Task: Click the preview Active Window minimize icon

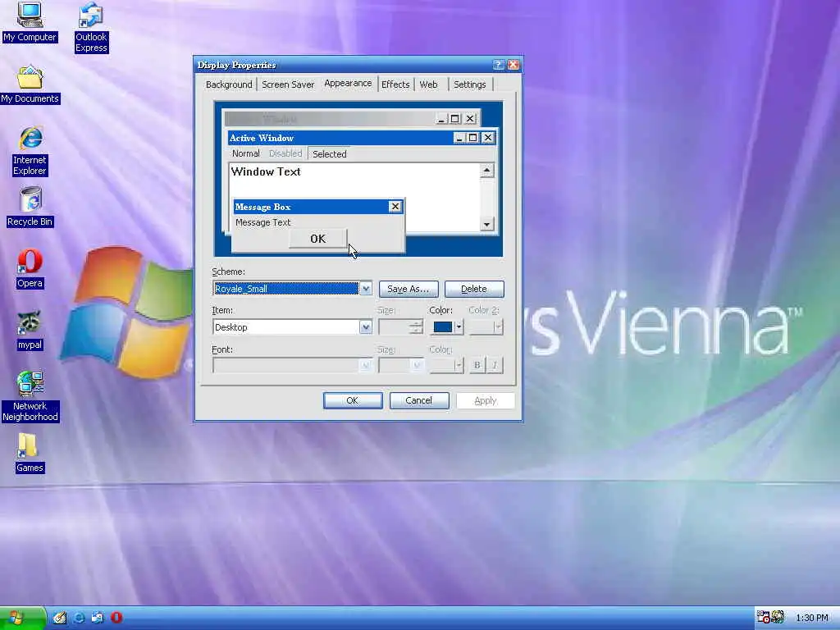Action: click(x=459, y=138)
